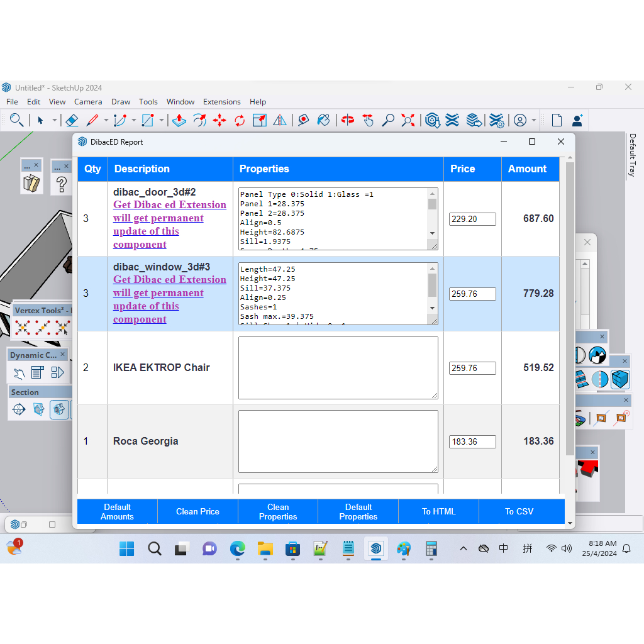Screen dimensions: 644x644
Task: Toggle Display Section Cuts icon
Action: 58,409
